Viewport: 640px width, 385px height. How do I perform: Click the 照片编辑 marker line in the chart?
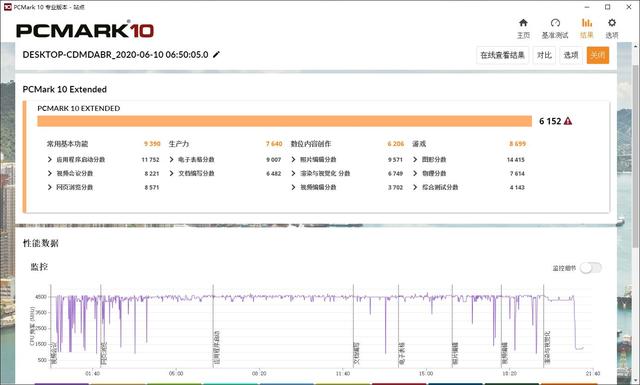coord(452,326)
